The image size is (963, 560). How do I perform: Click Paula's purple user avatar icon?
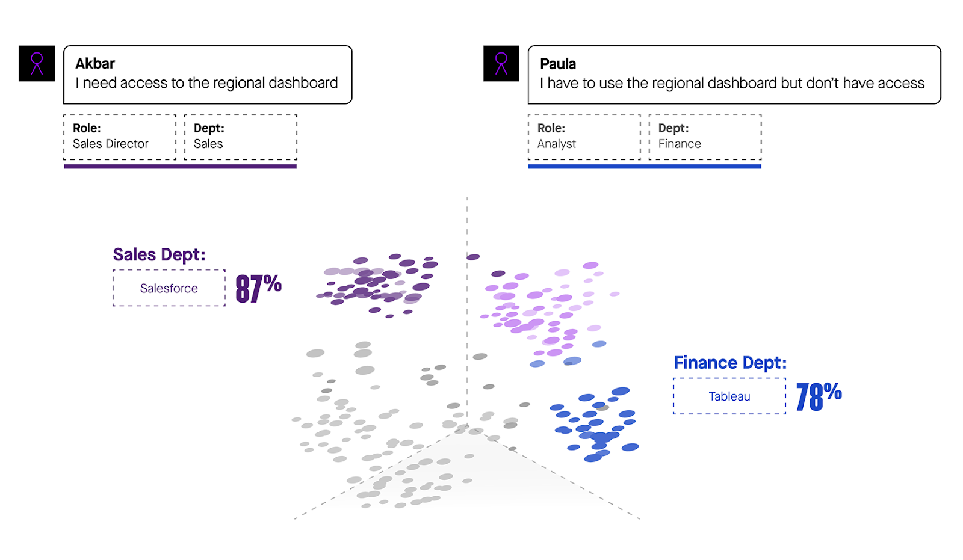coord(501,63)
